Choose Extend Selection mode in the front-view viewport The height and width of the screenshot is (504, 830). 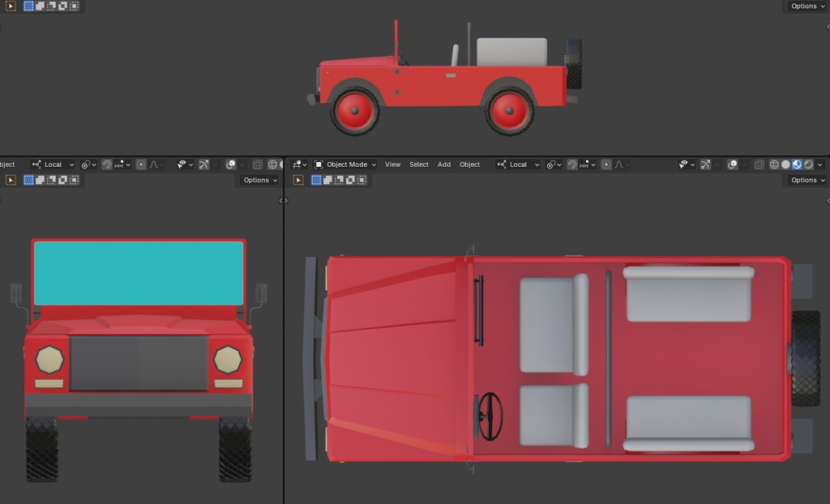[40, 180]
